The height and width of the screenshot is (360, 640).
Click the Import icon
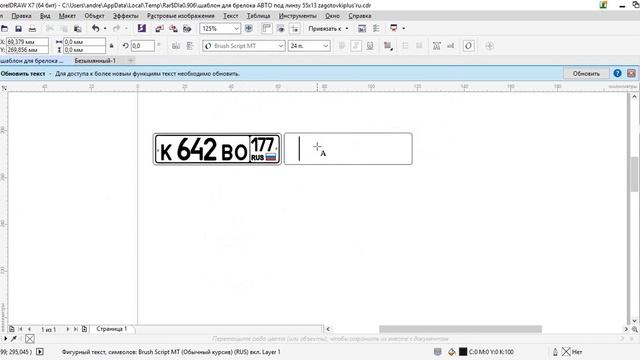click(159, 29)
